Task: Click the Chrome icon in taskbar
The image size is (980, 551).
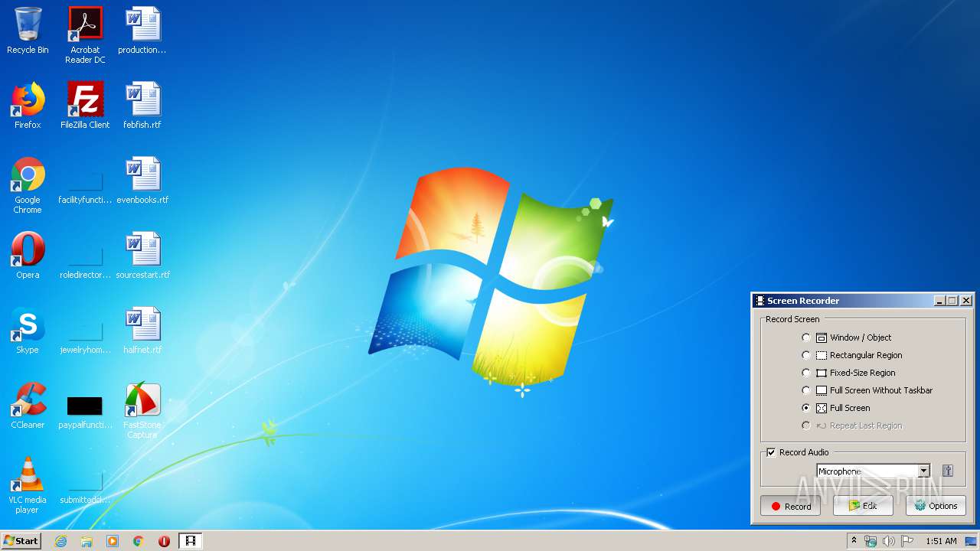Action: (x=139, y=541)
